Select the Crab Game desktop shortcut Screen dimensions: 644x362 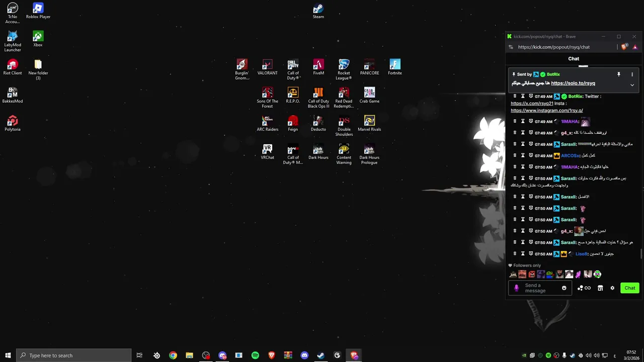[x=369, y=96]
